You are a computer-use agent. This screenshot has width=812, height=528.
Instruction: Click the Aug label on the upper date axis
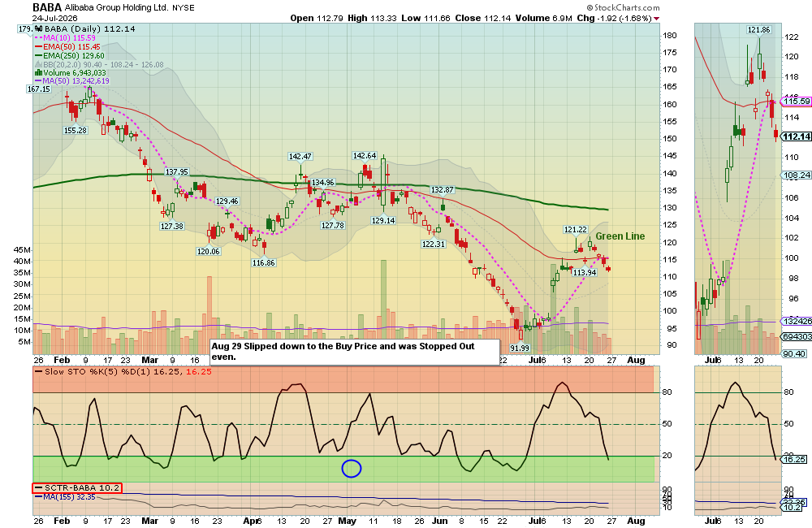(x=636, y=360)
